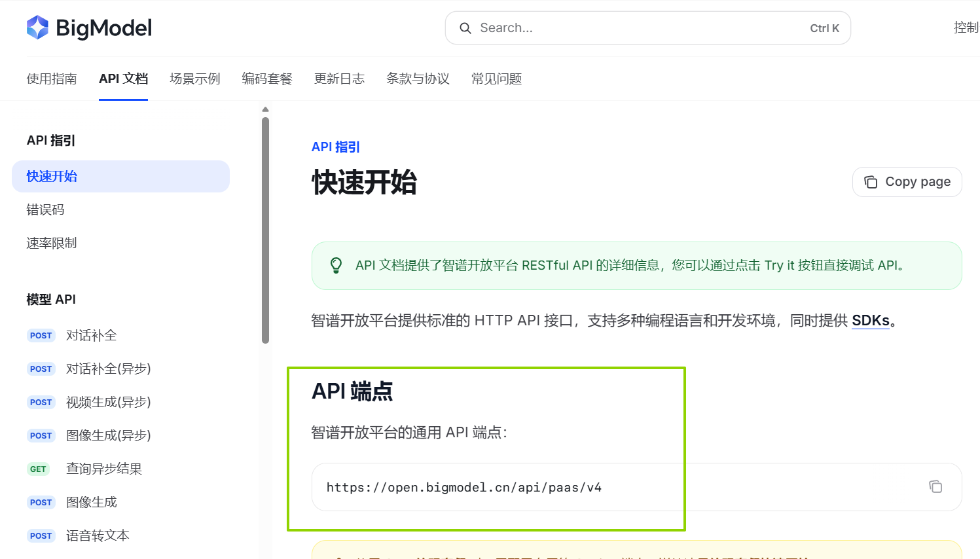Select 快速开始 in the sidebar

[x=120, y=176]
